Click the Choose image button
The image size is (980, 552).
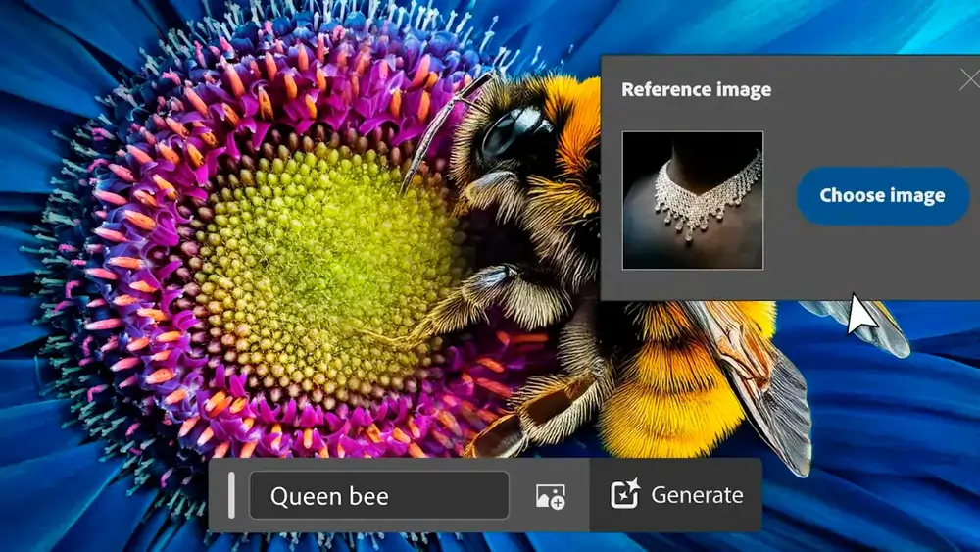883,196
